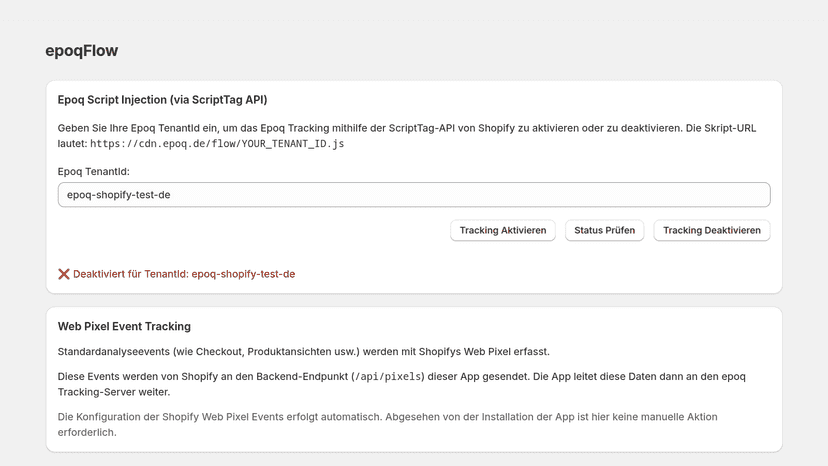Image resolution: width=828 pixels, height=466 pixels.
Task: Click the Tracking-Server weiter line of text
Action: (x=114, y=392)
